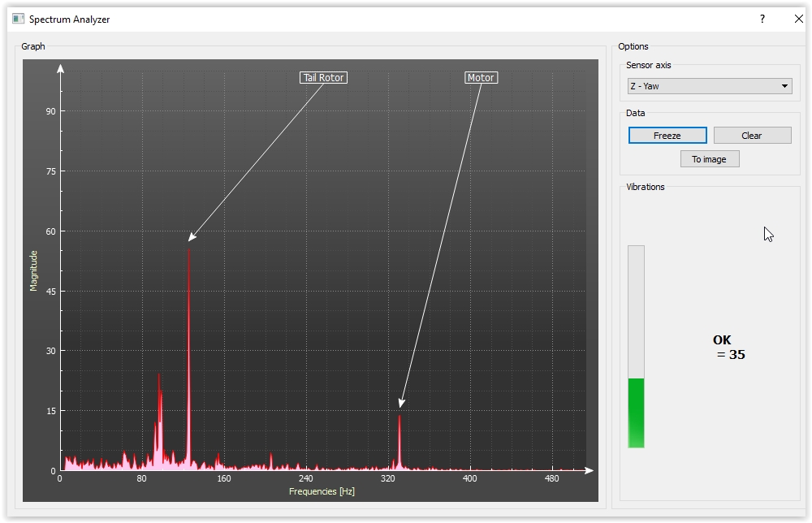Click the question mark help button
The width and height of the screenshot is (812, 523).
[x=762, y=19]
